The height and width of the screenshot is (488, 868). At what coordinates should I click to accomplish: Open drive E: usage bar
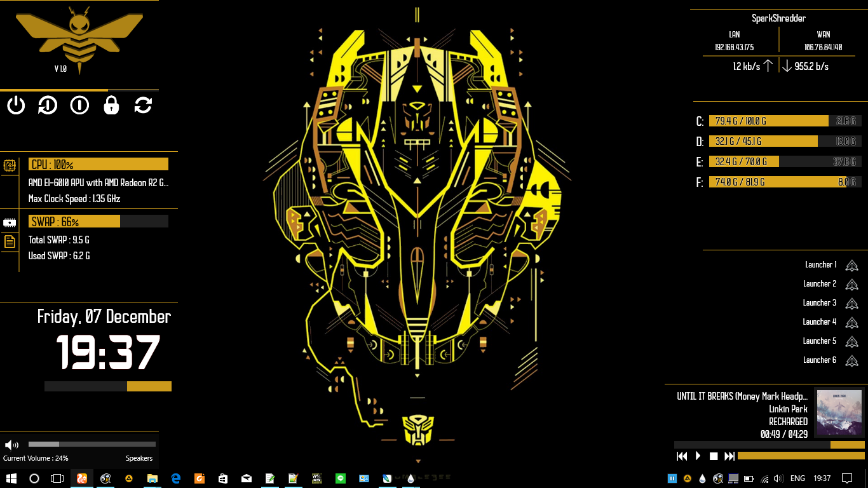click(x=785, y=161)
